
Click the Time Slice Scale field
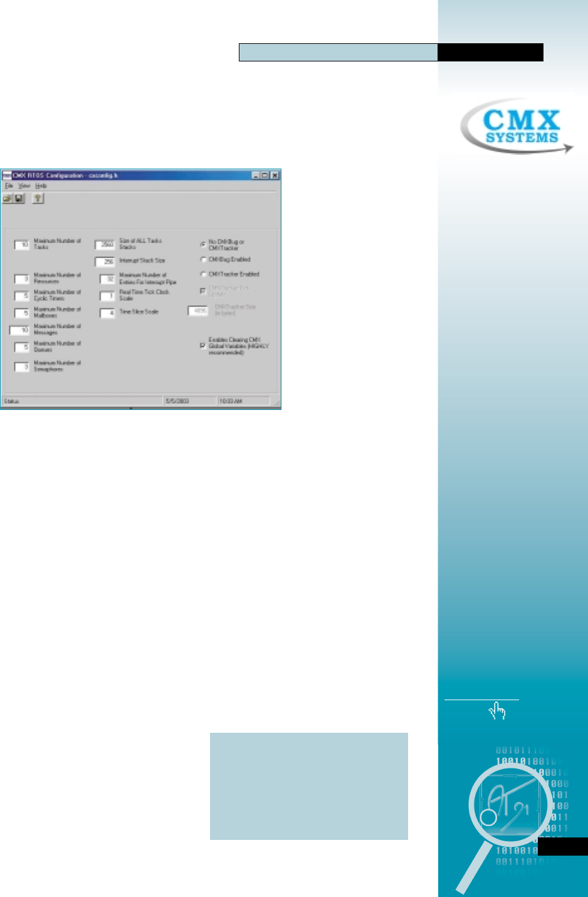[107, 313]
